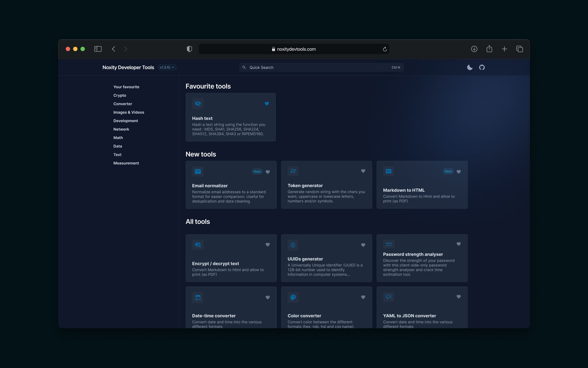
Task: Open the Markdown to HTML title
Action: (x=404, y=190)
